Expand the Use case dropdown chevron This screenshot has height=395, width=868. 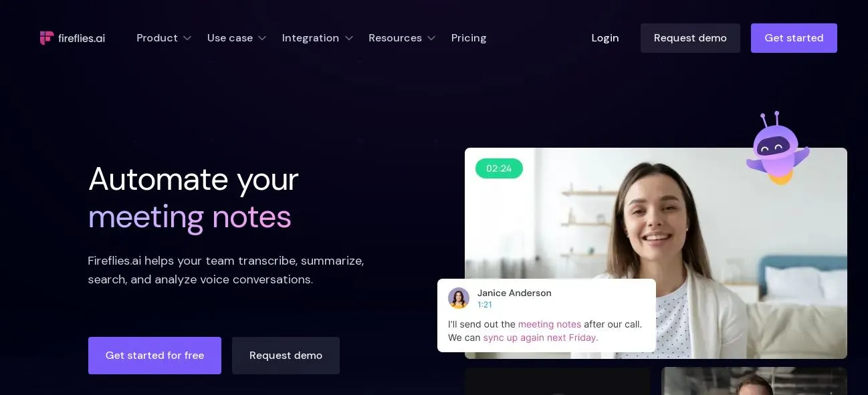[x=262, y=38]
